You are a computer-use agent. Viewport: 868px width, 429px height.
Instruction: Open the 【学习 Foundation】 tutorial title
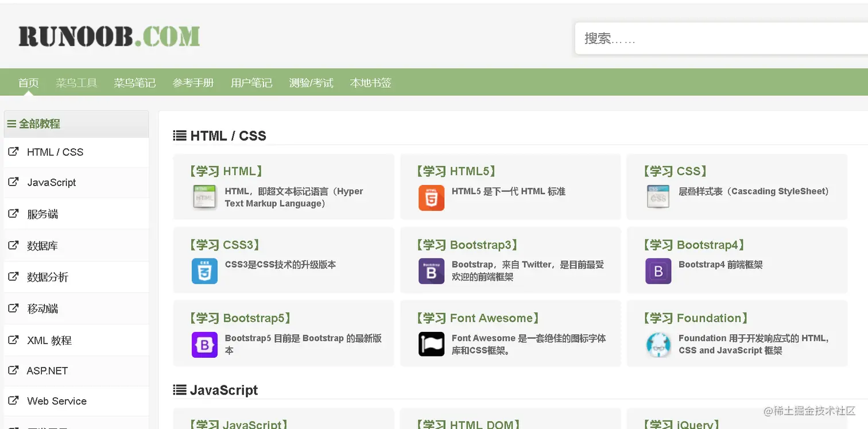pyautogui.click(x=695, y=318)
